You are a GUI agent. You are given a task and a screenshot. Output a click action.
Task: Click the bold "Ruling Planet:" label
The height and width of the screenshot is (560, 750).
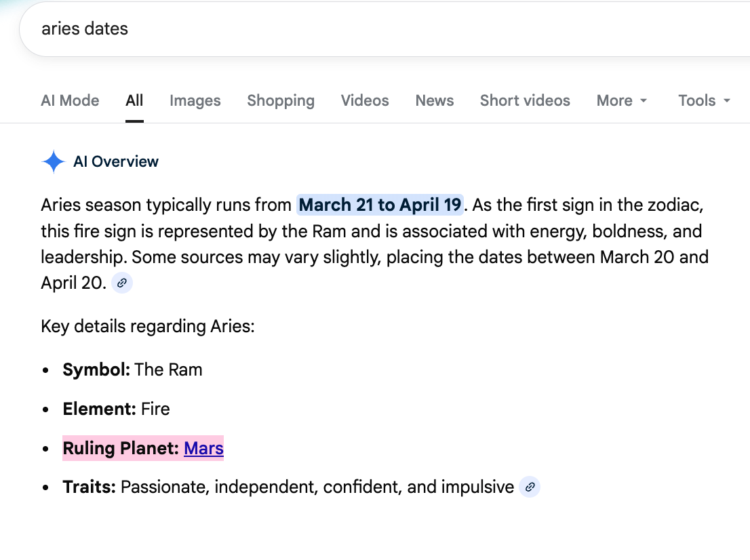point(121,448)
